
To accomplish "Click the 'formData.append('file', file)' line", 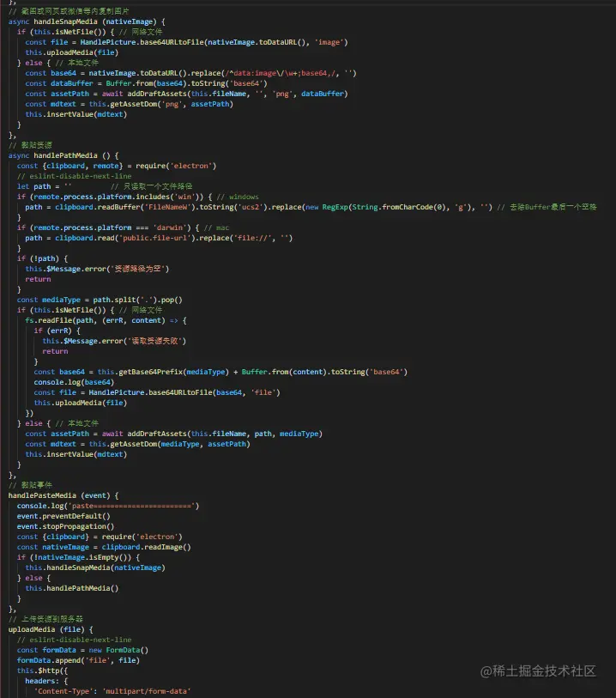I will tap(78, 660).
